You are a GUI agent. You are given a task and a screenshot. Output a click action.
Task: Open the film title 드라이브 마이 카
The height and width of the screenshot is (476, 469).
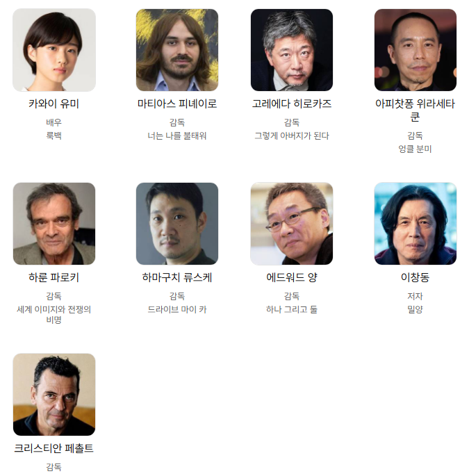click(x=177, y=310)
